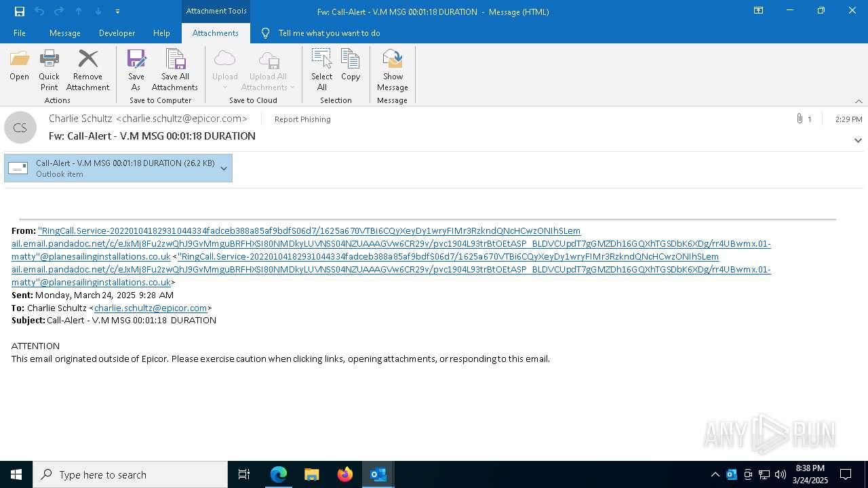
Task: Launch Microsoft Edge from the taskbar
Action: tap(279, 474)
